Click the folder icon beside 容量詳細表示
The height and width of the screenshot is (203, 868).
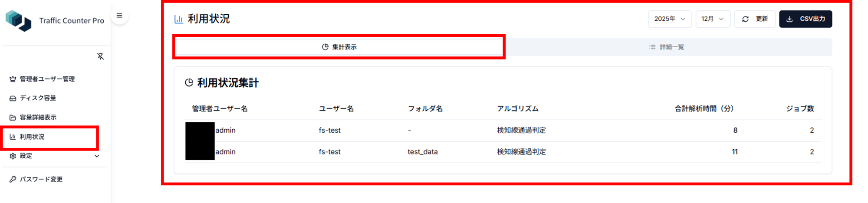click(13, 118)
